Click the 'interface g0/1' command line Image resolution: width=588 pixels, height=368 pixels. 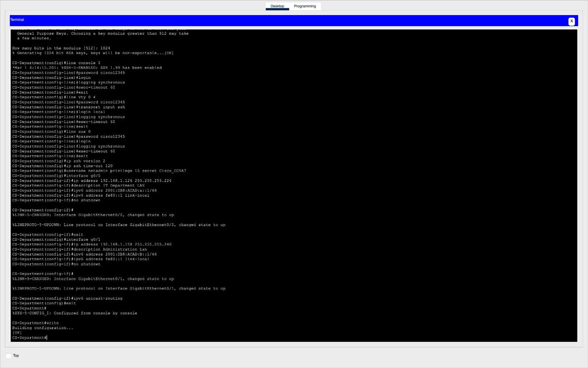56,239
